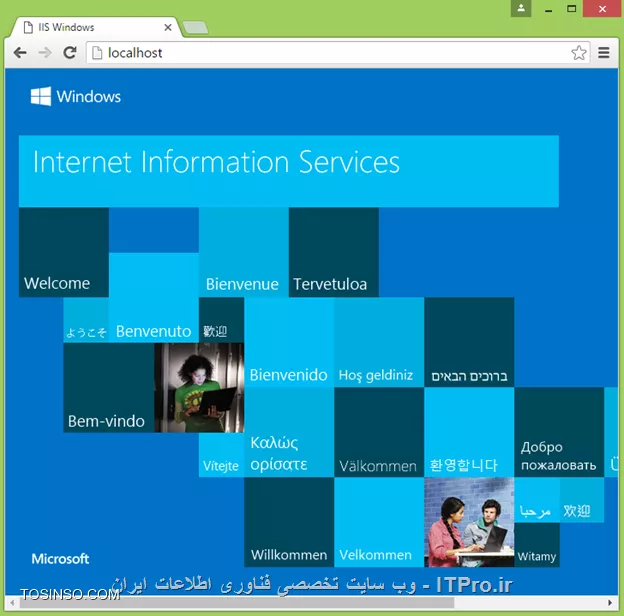
Task: Click the Microsoft logo text
Action: pyautogui.click(x=60, y=559)
